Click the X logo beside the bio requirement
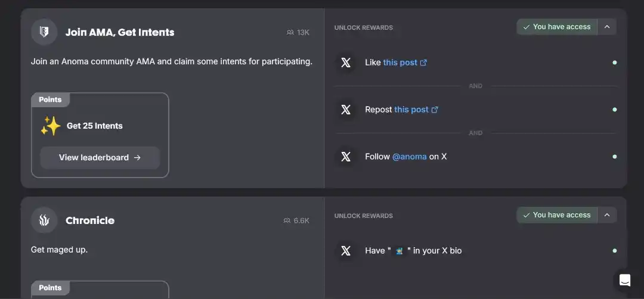This screenshot has width=644, height=299. [346, 251]
